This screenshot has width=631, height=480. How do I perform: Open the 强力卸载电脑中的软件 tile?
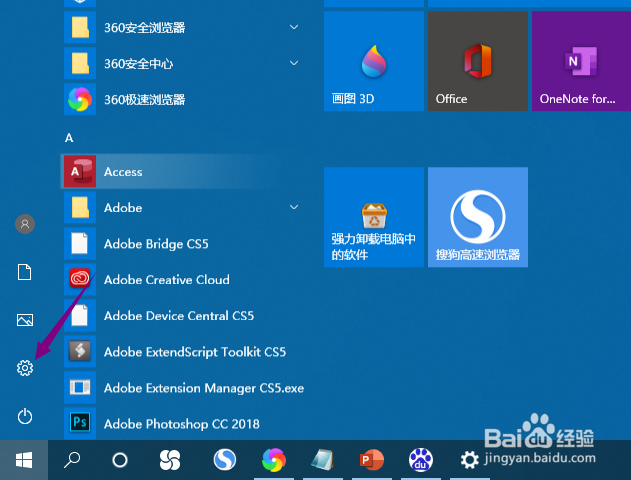tap(374, 217)
